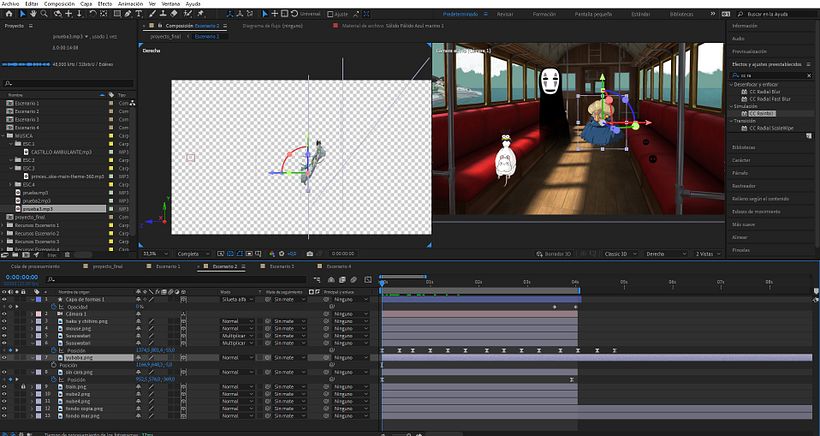Hide the Cámara 1 layer
Image resolution: width=820 pixels, height=436 pixels.
click(x=4, y=314)
